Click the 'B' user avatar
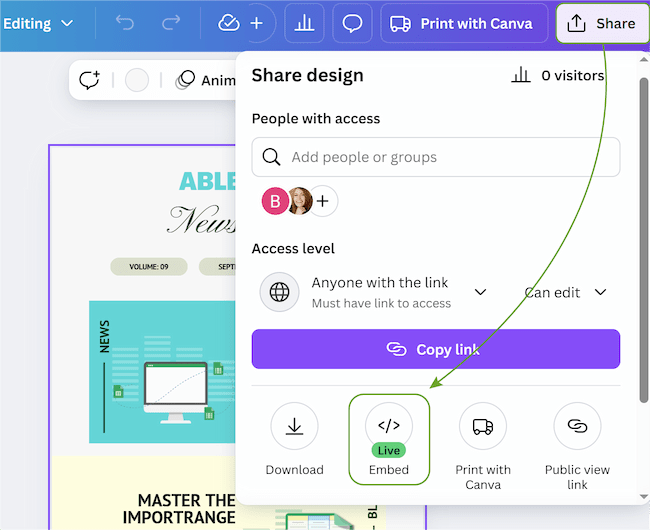Screen dimensions: 650x530 tap(275, 201)
